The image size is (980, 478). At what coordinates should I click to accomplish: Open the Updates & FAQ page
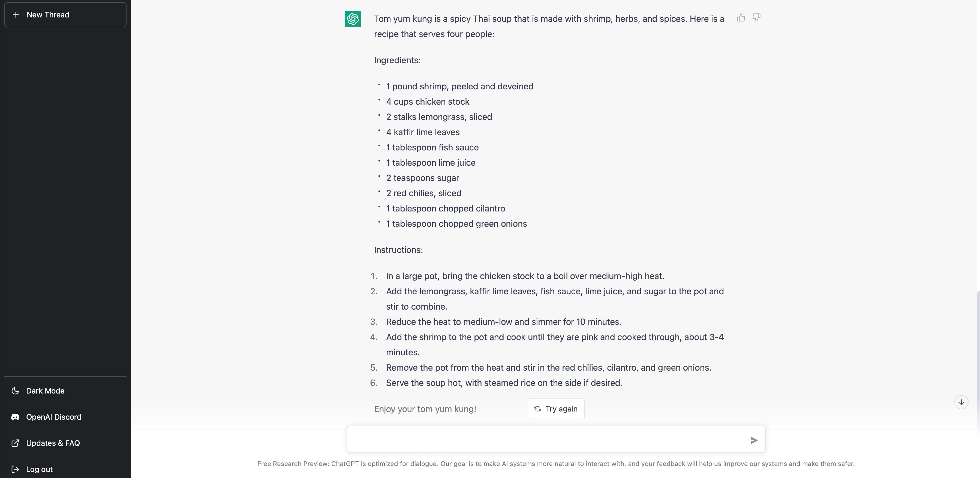[53, 443]
